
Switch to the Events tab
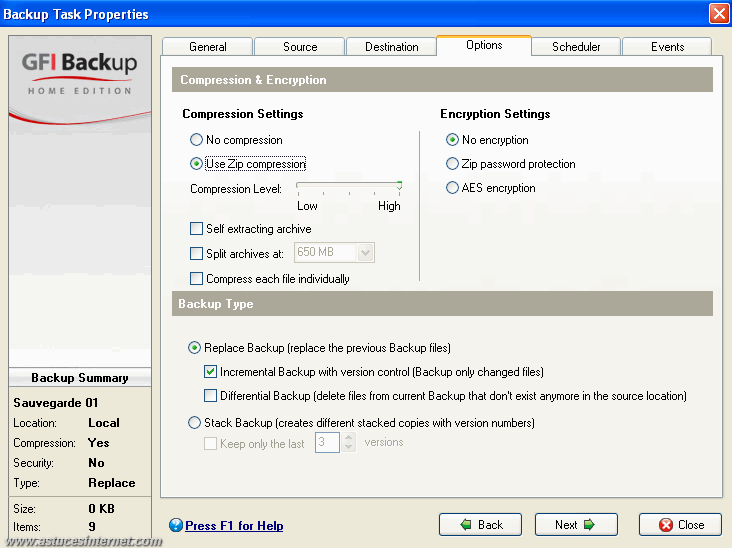coord(667,47)
